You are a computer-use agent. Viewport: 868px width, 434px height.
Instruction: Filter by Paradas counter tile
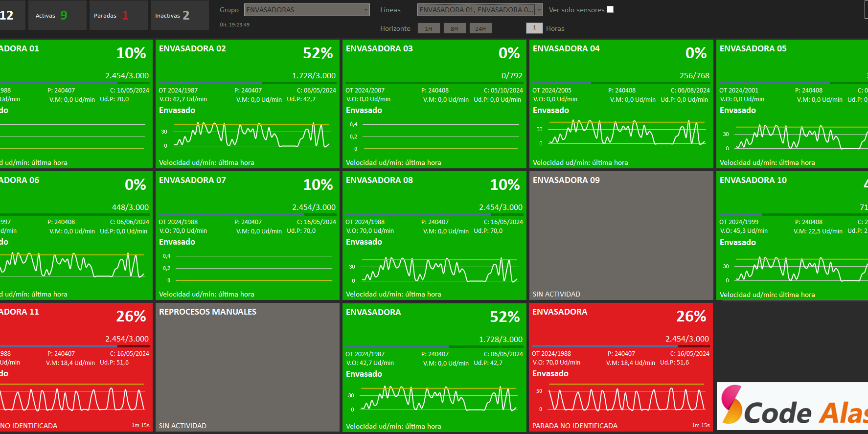click(x=118, y=16)
